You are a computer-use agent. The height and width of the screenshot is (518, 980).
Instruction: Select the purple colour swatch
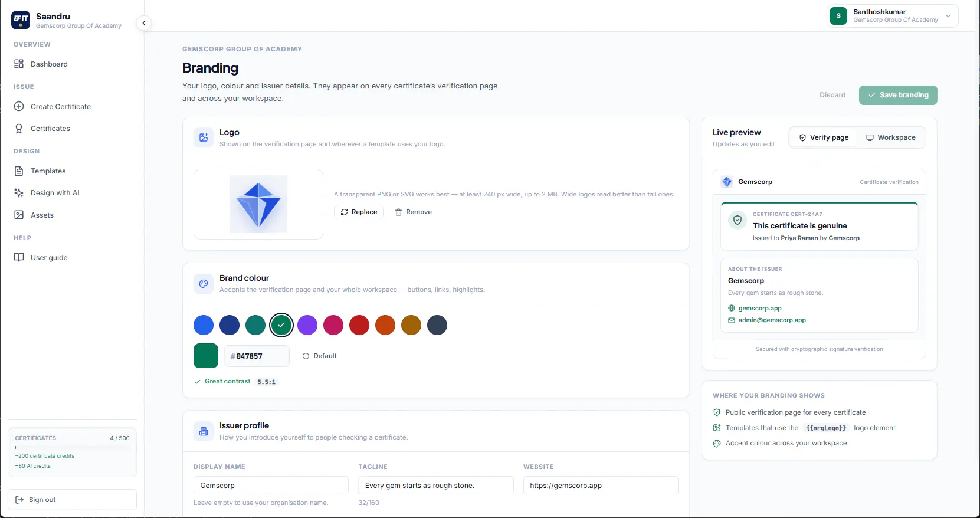click(307, 325)
